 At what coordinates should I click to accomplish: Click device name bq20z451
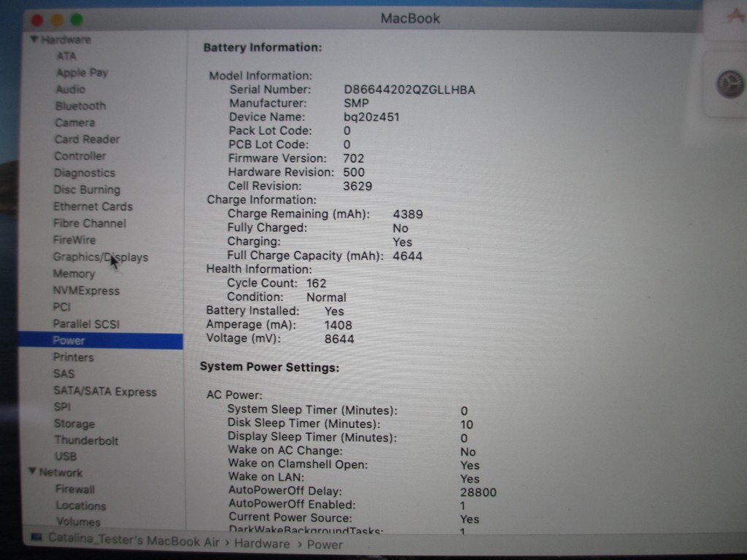(x=371, y=117)
